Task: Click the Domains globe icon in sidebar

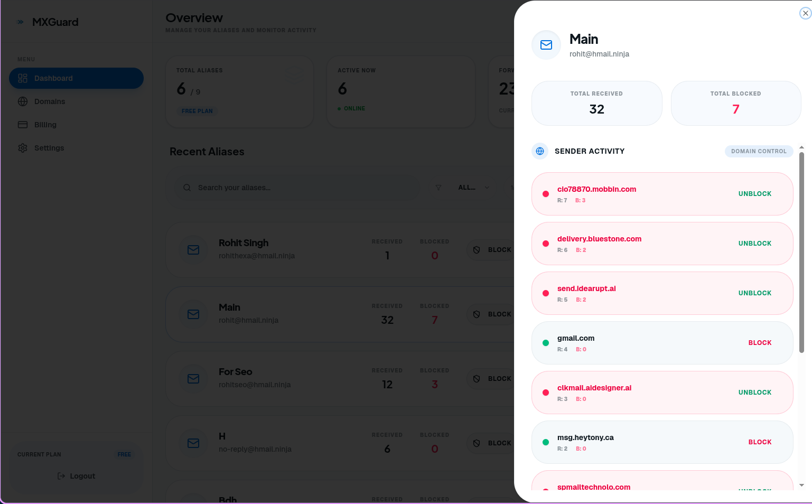Action: coord(23,101)
